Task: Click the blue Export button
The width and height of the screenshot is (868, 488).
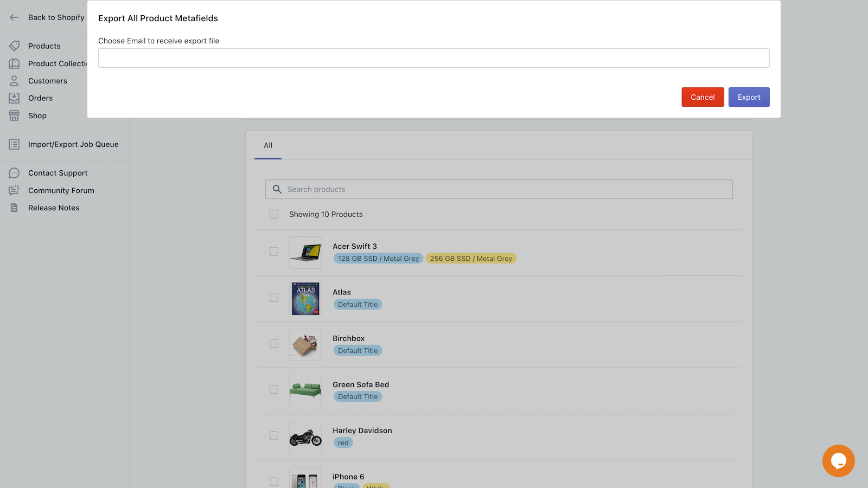Action: pyautogui.click(x=749, y=97)
